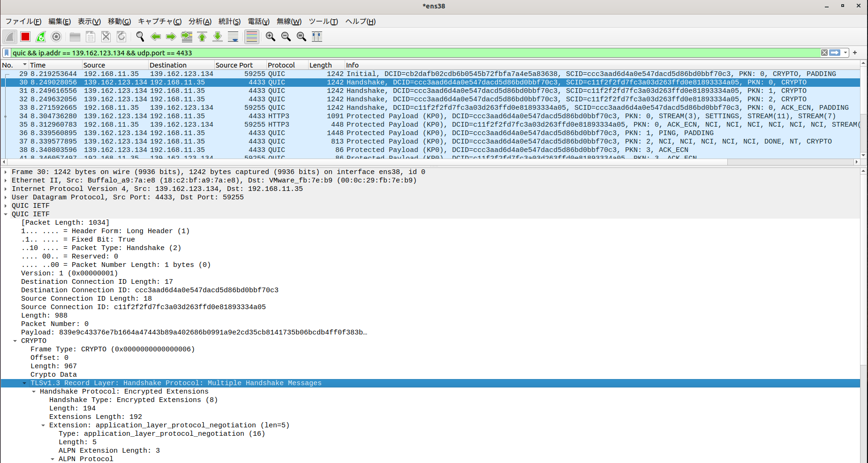This screenshot has width=868, height=463.
Task: Open the find packet tool
Action: pos(139,37)
